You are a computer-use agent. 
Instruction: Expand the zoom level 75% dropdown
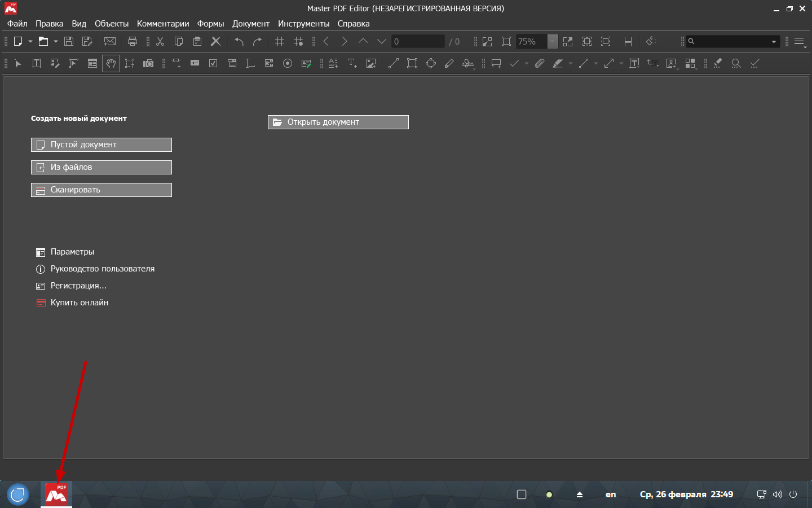(x=553, y=41)
